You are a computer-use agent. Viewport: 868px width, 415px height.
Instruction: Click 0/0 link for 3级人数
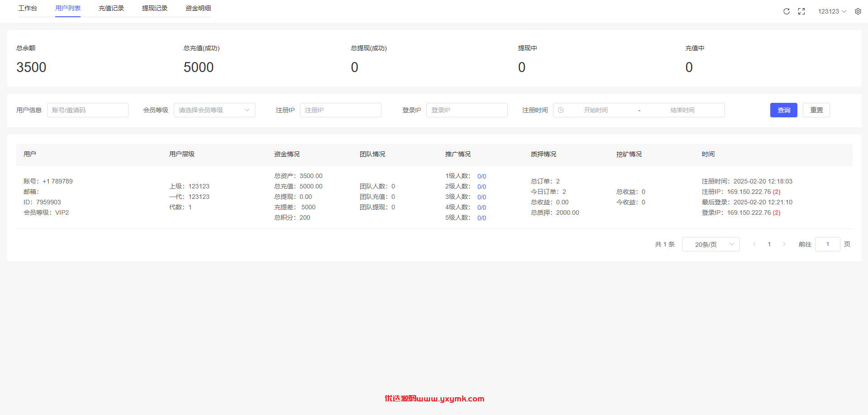pyautogui.click(x=482, y=197)
